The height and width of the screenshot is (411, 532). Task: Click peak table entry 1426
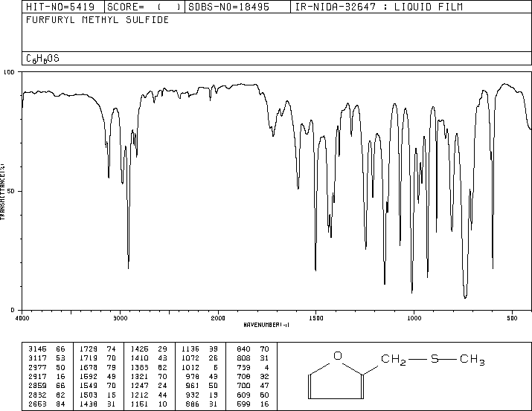pyautogui.click(x=139, y=349)
